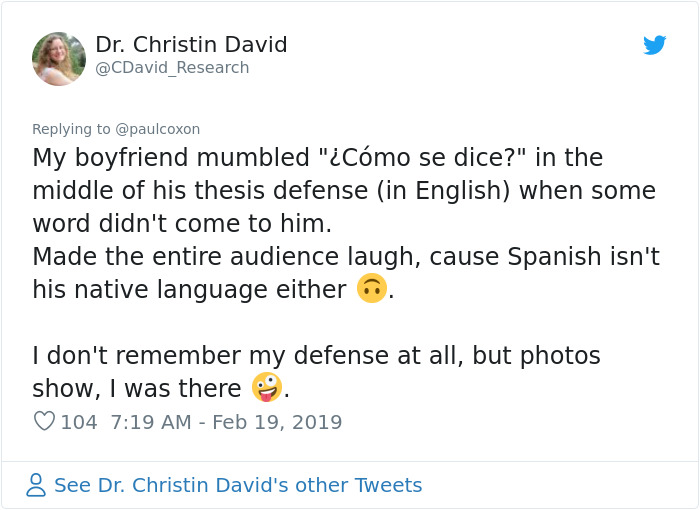This screenshot has width=700, height=510.
Task: Click the "Replying to" label
Action: (72, 129)
